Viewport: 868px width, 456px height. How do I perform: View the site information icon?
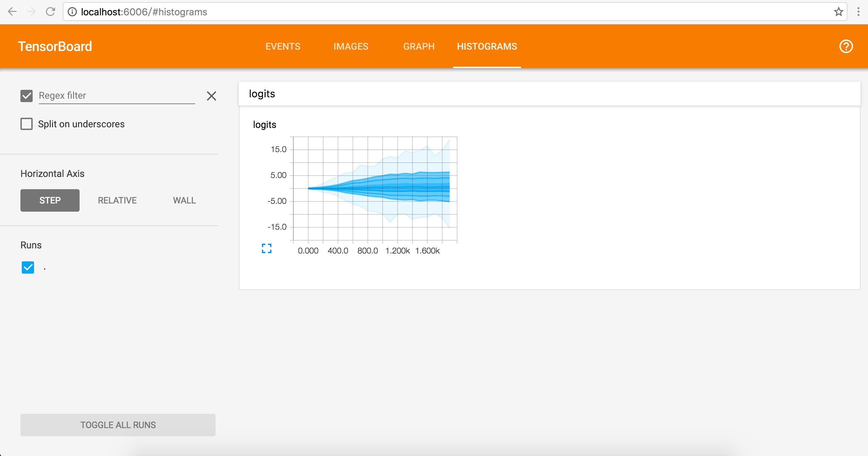click(72, 12)
